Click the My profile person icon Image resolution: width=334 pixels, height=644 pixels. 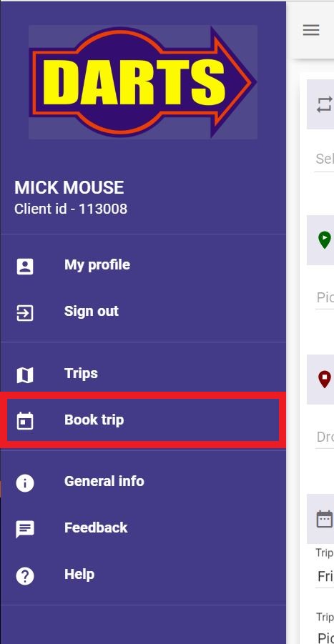pos(25,266)
